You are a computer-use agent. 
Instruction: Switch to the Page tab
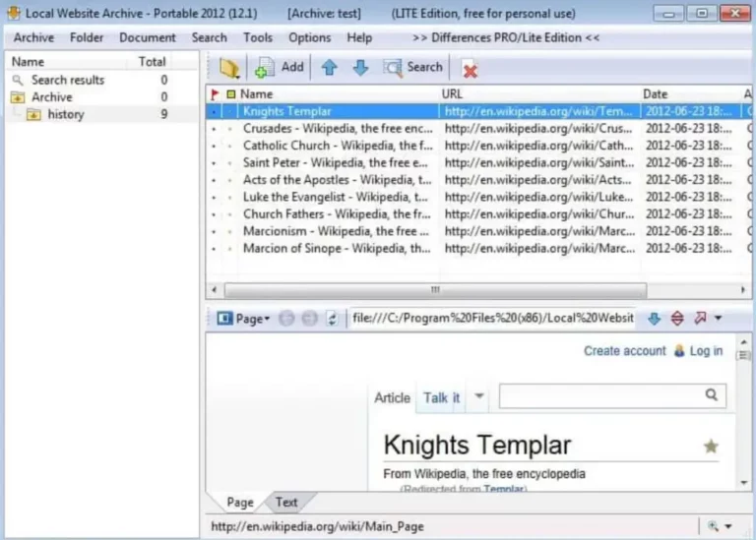pos(240,502)
